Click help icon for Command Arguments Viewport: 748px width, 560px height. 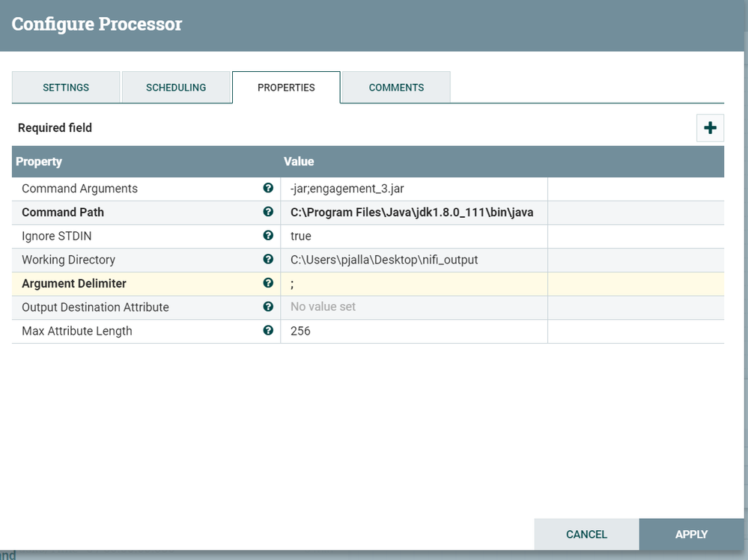tap(268, 188)
